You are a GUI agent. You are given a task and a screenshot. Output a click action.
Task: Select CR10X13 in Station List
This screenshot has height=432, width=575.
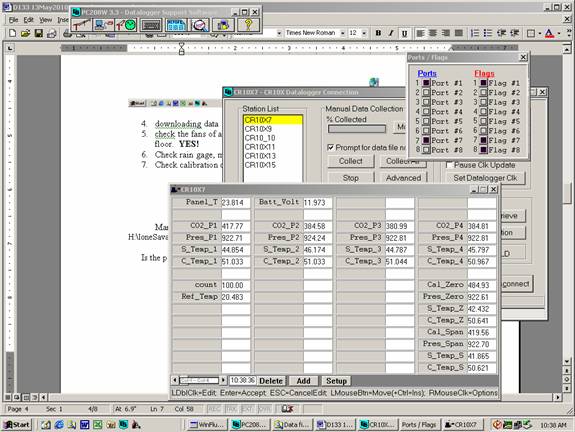(273, 156)
